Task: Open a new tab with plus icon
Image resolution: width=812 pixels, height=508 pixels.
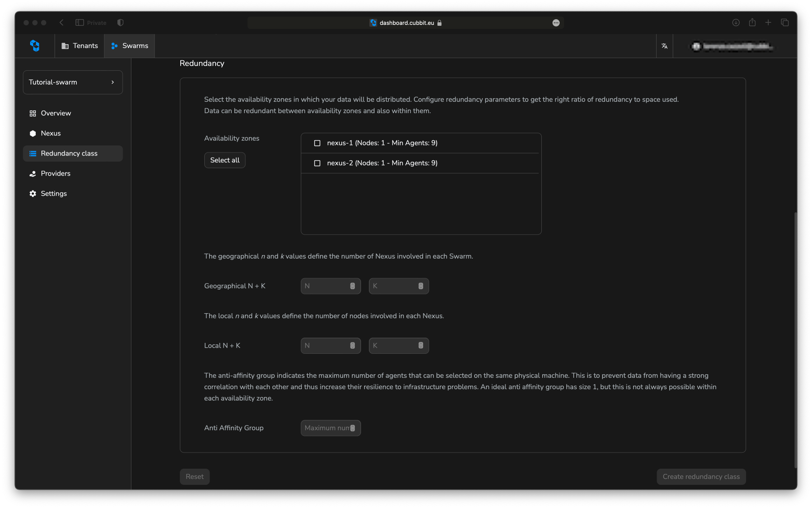Action: pyautogui.click(x=768, y=23)
